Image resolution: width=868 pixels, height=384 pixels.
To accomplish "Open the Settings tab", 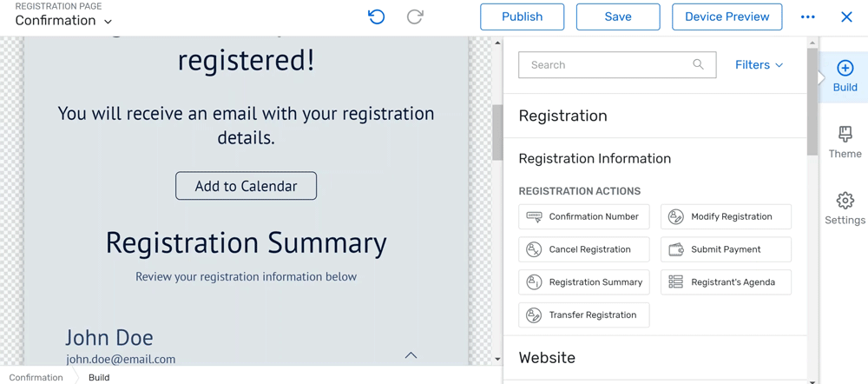I will pos(845,209).
